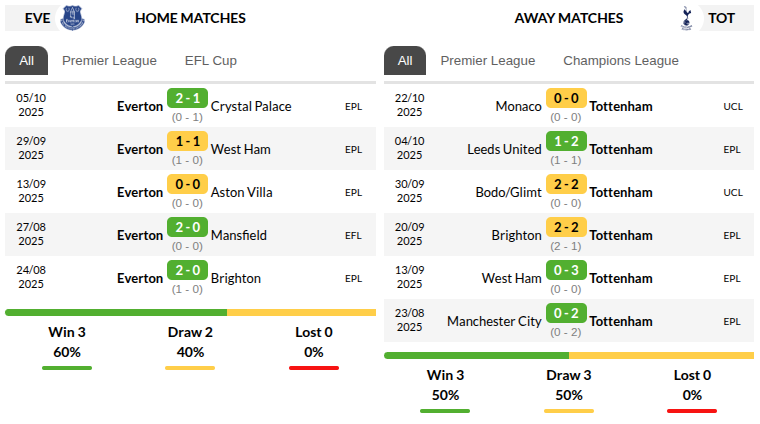Click the UCL label on Monaco match
760x424 pixels.
(733, 106)
